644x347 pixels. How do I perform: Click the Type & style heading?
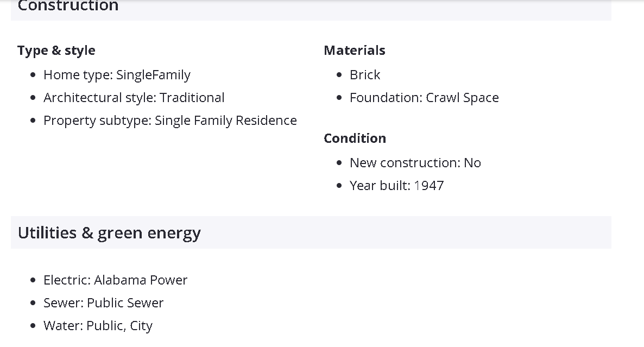click(56, 51)
